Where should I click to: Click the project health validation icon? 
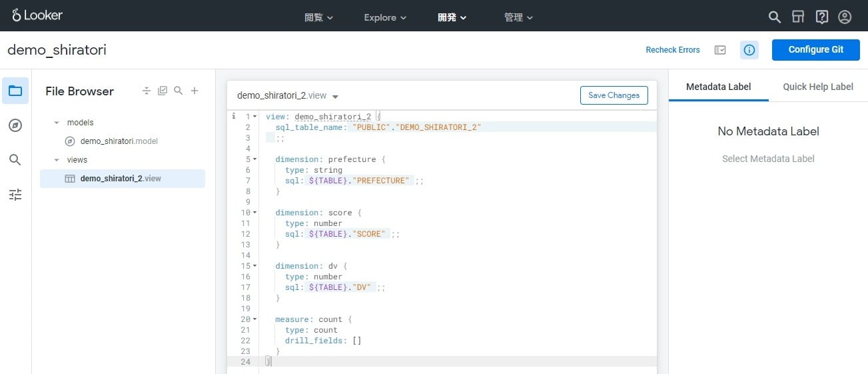tap(719, 50)
